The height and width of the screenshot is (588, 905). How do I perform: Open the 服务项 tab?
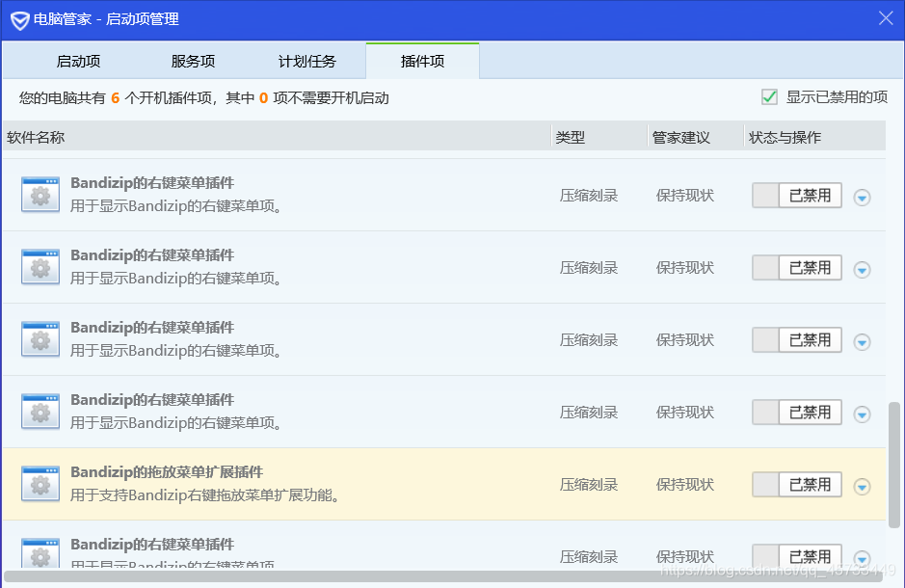[x=193, y=61]
